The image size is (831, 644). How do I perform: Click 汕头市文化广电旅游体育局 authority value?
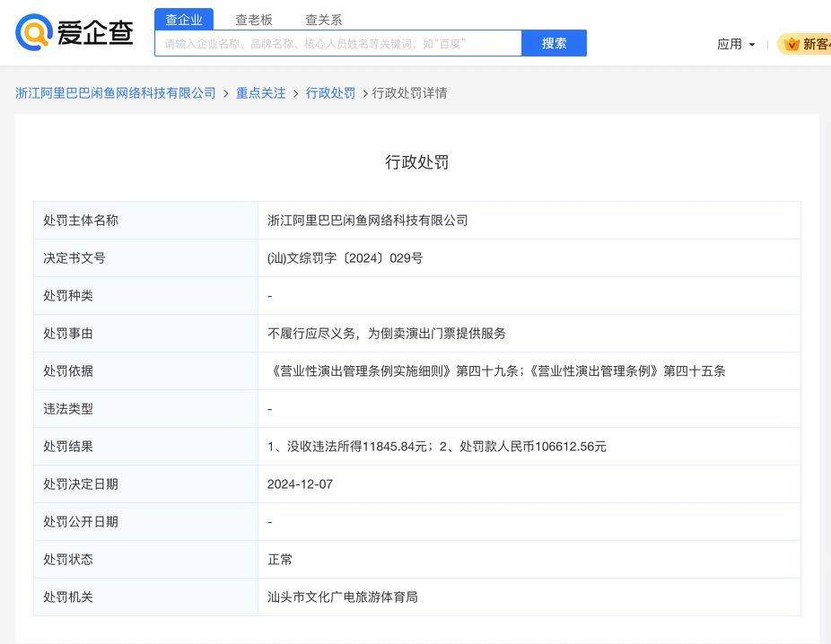[x=343, y=597]
